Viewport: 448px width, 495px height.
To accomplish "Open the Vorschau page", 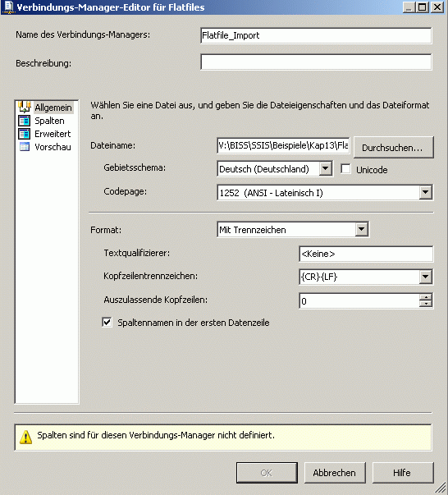I will pos(53,147).
